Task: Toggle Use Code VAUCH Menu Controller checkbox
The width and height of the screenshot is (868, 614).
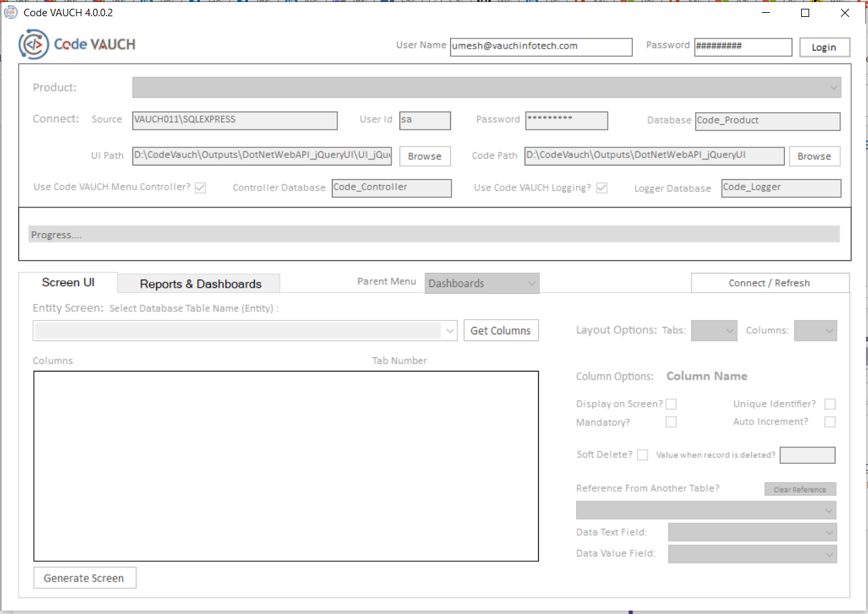Action: click(200, 188)
